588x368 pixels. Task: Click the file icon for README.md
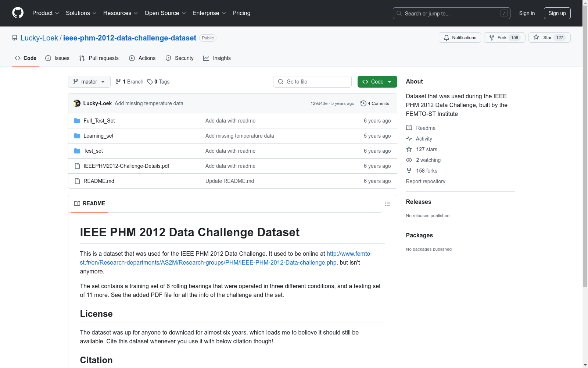(77, 181)
